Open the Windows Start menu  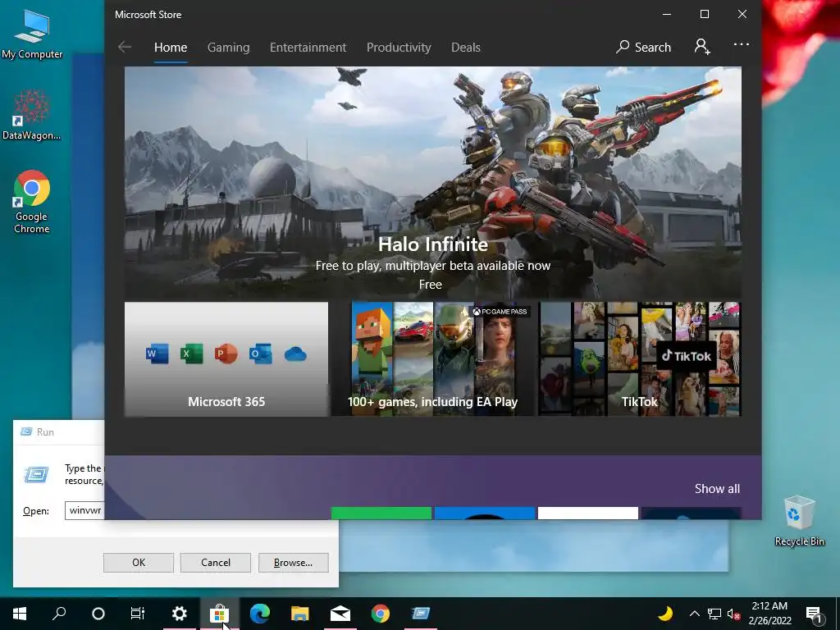[20, 614]
